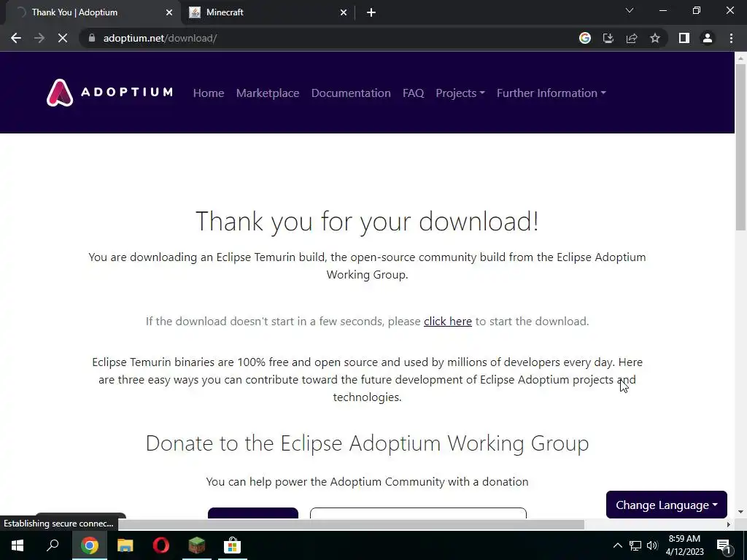Open the Windows Start menu
747x560 pixels.
[x=18, y=545]
